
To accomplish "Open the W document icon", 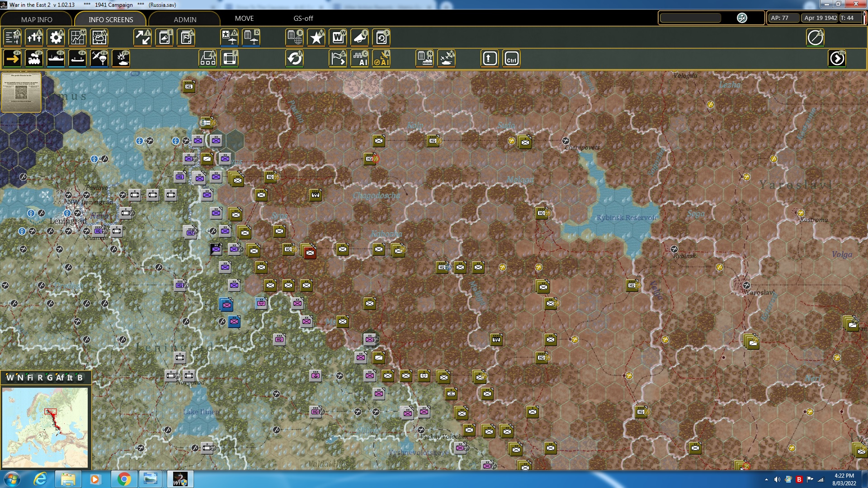I will (338, 38).
